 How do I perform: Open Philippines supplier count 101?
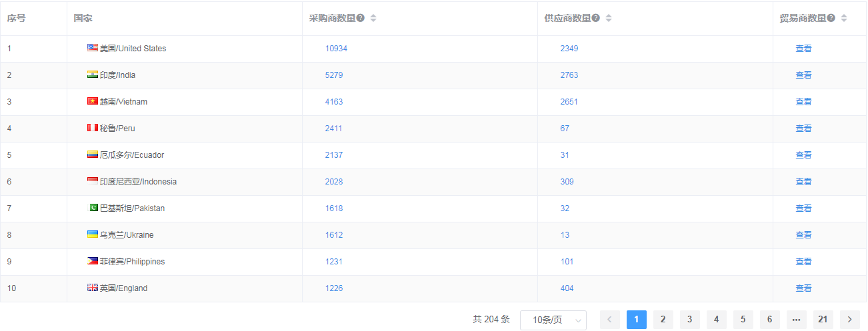pos(567,262)
